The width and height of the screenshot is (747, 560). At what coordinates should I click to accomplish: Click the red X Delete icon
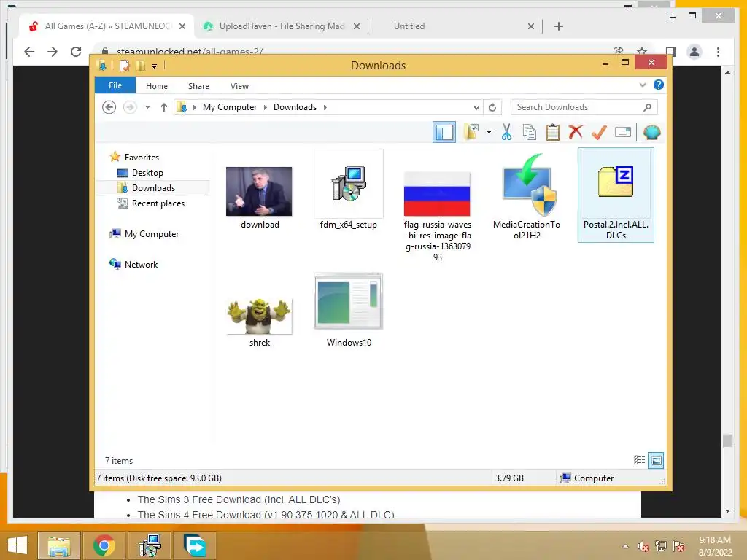pyautogui.click(x=576, y=132)
